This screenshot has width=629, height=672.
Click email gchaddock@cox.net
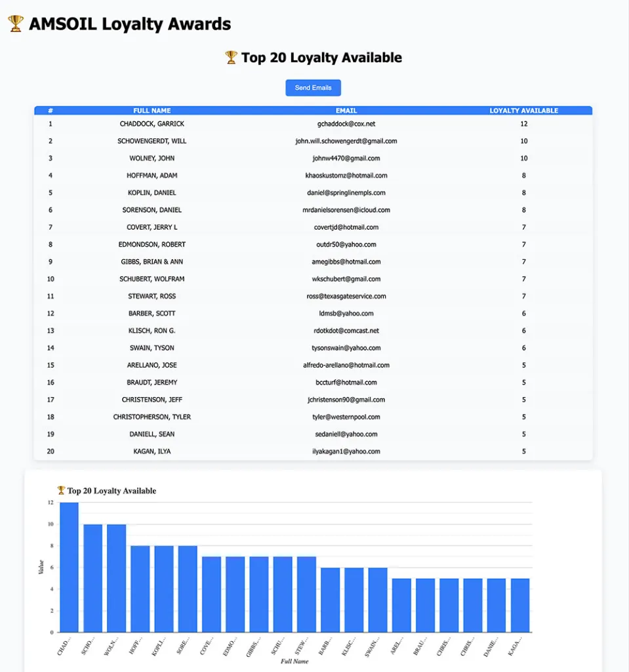[x=346, y=124]
